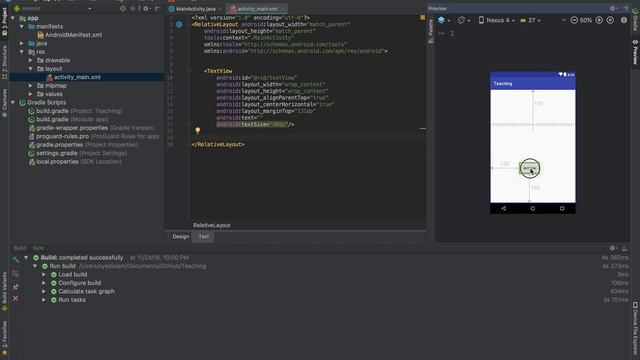Click the gutter icon beside RelativeLayout line
640x360 pixels.
(x=179, y=24)
